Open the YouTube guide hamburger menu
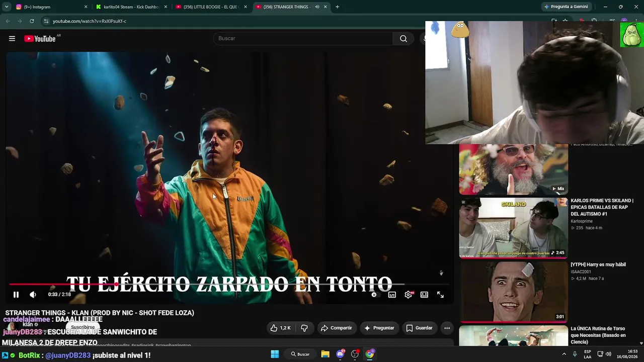The width and height of the screenshot is (644, 362). pyautogui.click(x=12, y=39)
